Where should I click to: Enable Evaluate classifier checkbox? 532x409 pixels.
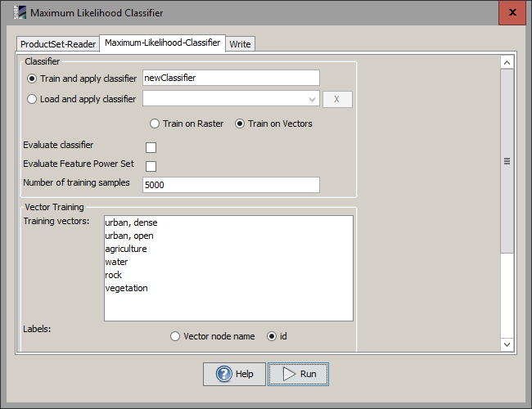click(x=151, y=147)
